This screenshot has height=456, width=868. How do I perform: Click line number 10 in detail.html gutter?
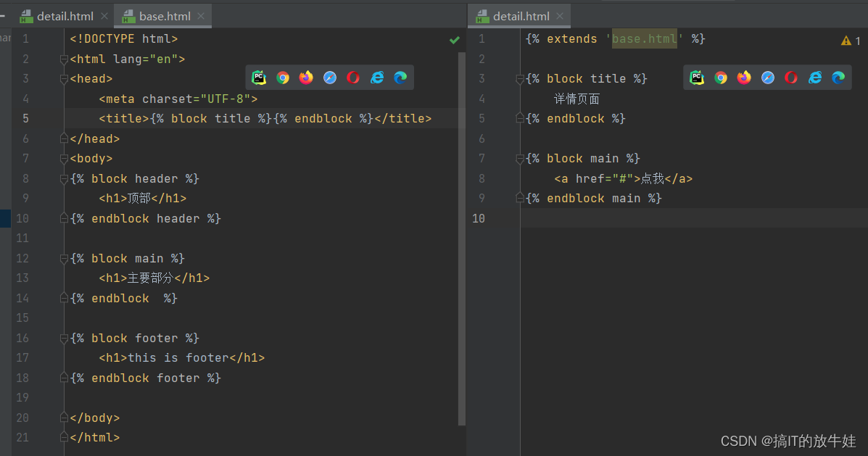[x=479, y=218]
